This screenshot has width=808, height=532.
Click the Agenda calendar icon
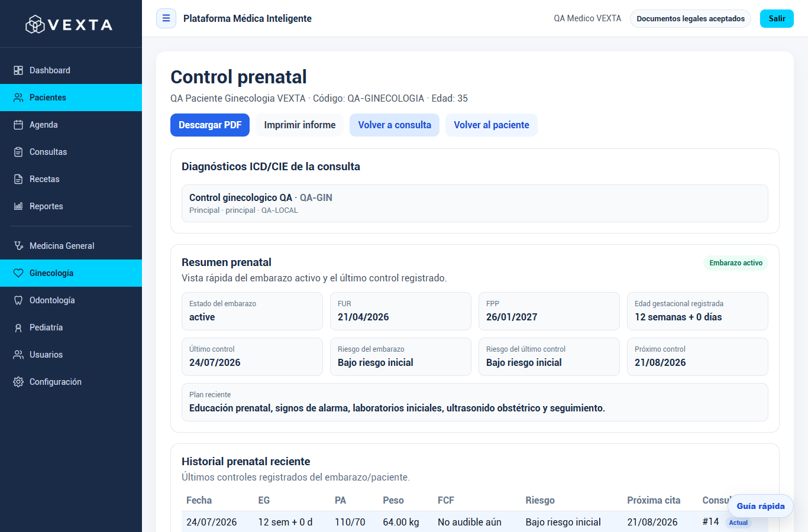point(18,125)
